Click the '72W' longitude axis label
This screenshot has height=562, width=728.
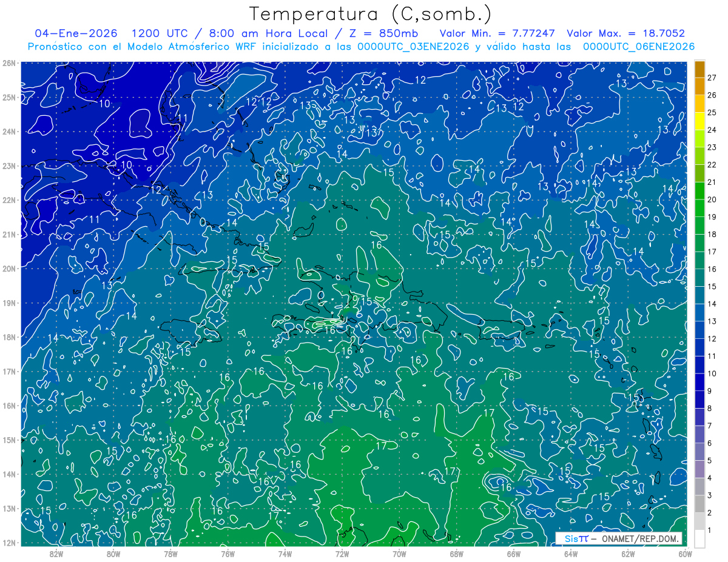342,553
